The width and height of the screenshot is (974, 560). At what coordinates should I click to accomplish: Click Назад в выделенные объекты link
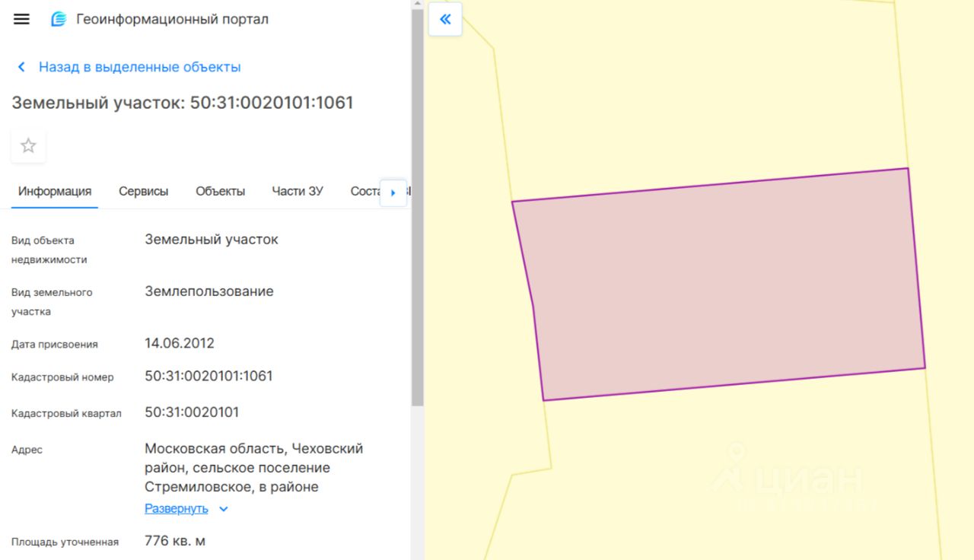139,67
